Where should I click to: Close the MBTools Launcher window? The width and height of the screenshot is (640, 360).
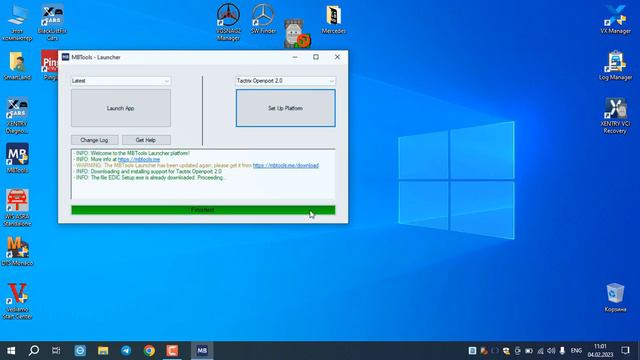[337, 57]
